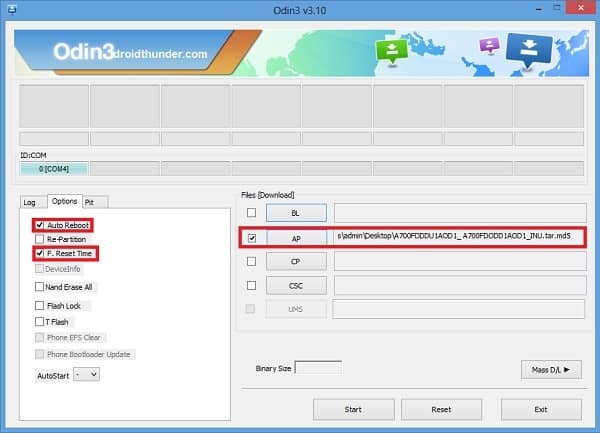Click the Reset button
This screenshot has height=433, width=600.
(x=441, y=410)
